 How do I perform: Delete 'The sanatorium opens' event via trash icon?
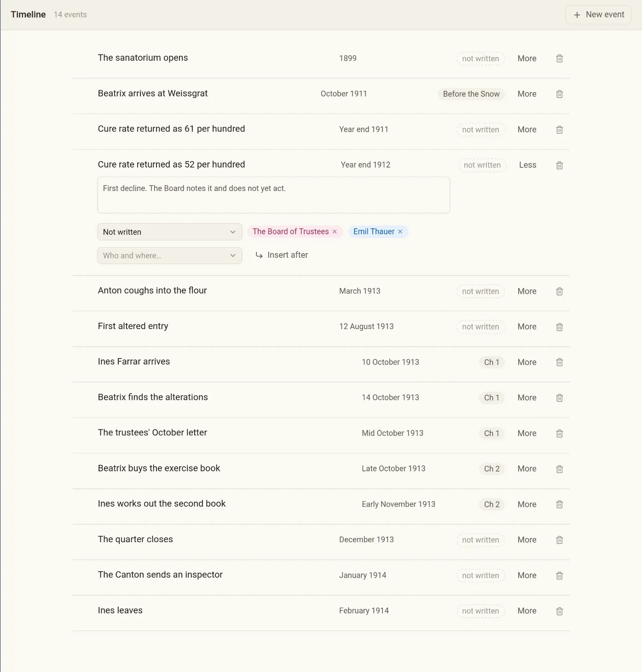(x=559, y=58)
